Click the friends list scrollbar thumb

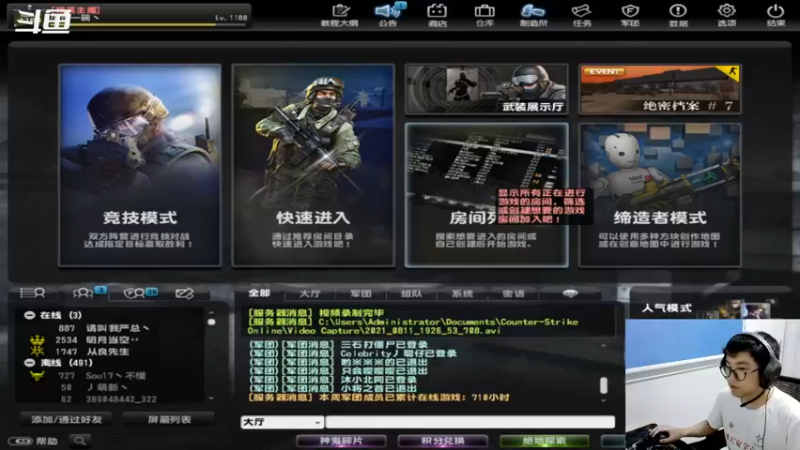(x=211, y=322)
